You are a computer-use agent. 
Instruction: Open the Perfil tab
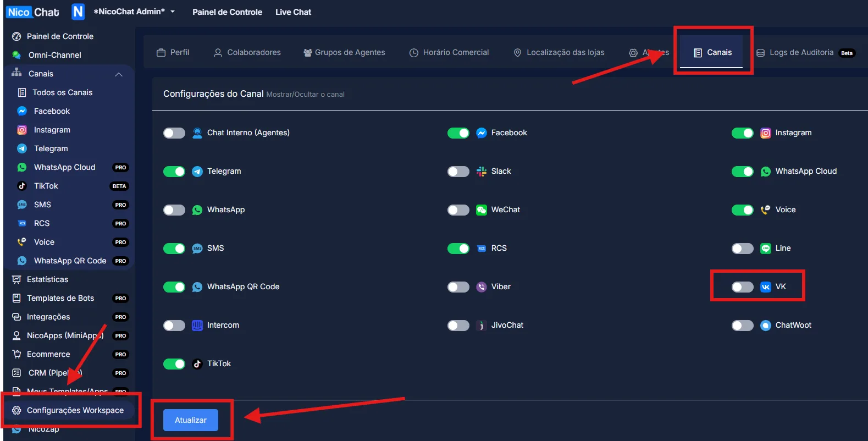173,52
